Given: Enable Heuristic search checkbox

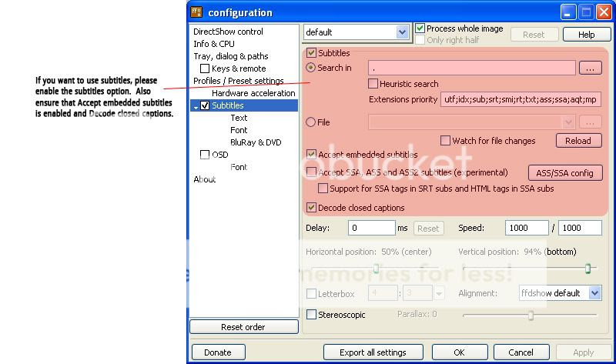Looking at the screenshot, I should 373,84.
